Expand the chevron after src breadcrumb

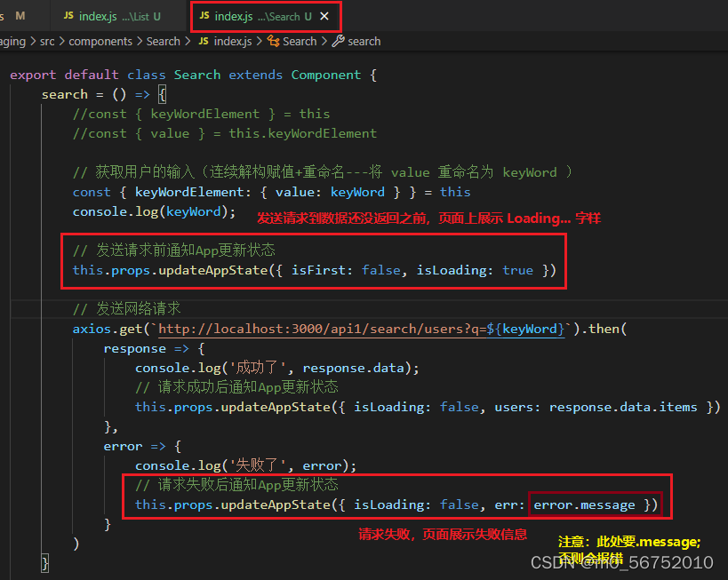61,41
